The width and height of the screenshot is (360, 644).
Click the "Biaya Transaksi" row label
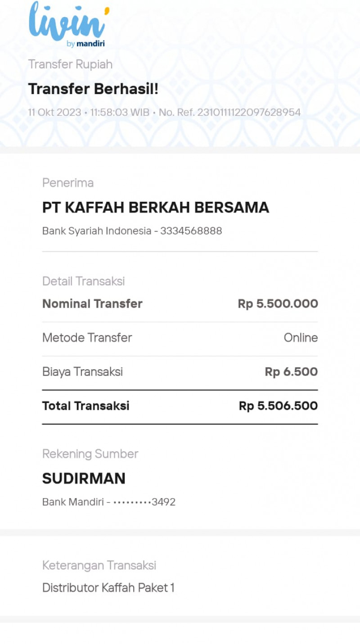pos(82,372)
